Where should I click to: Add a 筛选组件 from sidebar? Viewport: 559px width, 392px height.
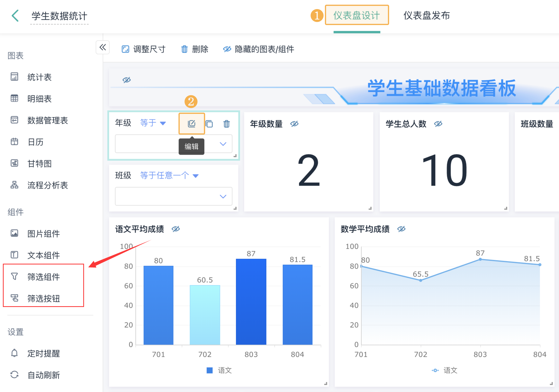click(43, 277)
